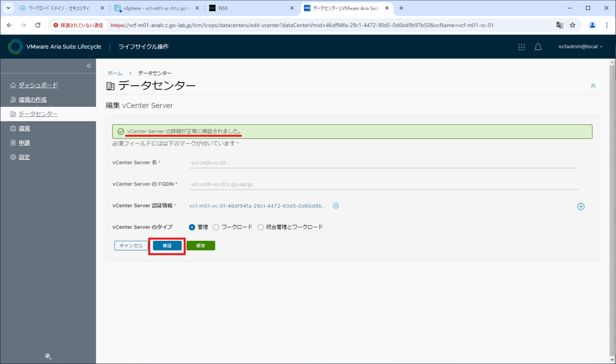Screen dimensions: 616x364
Task: Select 統合管理とワークロード radio button
Action: tap(261, 227)
